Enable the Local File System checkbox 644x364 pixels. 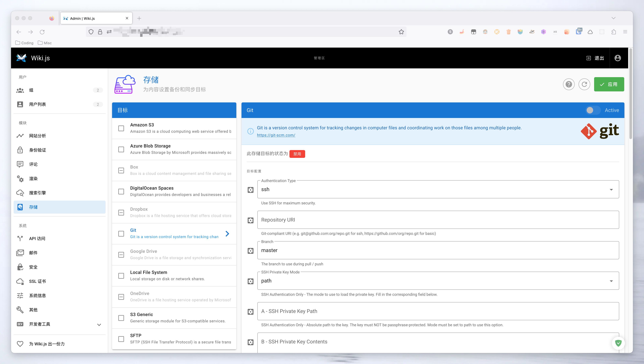[121, 276]
